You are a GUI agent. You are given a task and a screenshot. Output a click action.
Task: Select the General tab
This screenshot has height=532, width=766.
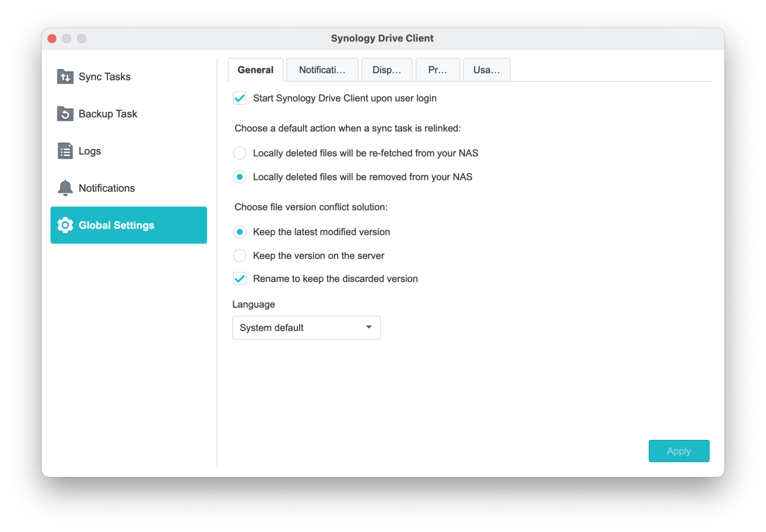click(256, 69)
